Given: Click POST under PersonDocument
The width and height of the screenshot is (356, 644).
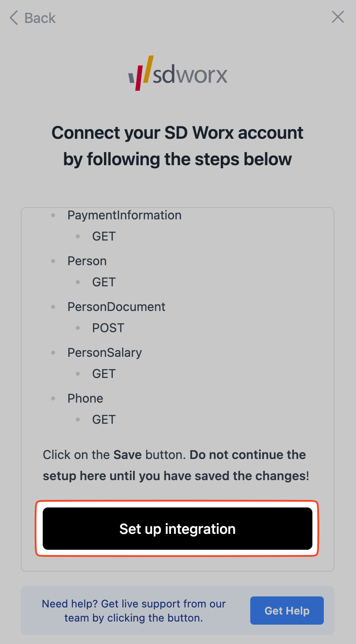Looking at the screenshot, I should point(108,328).
